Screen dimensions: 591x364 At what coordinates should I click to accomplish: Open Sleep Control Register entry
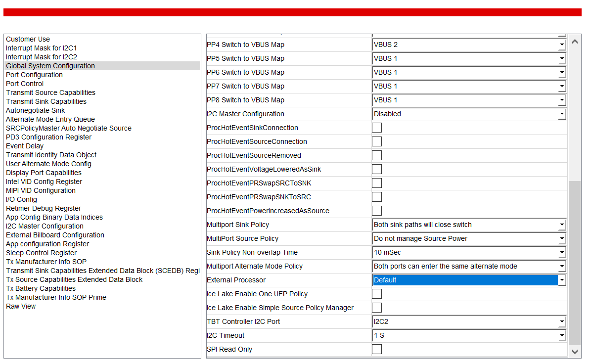tap(41, 252)
